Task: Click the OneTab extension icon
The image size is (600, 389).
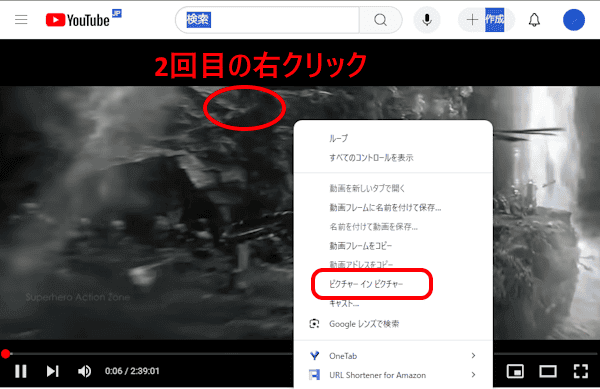Action: (x=315, y=356)
